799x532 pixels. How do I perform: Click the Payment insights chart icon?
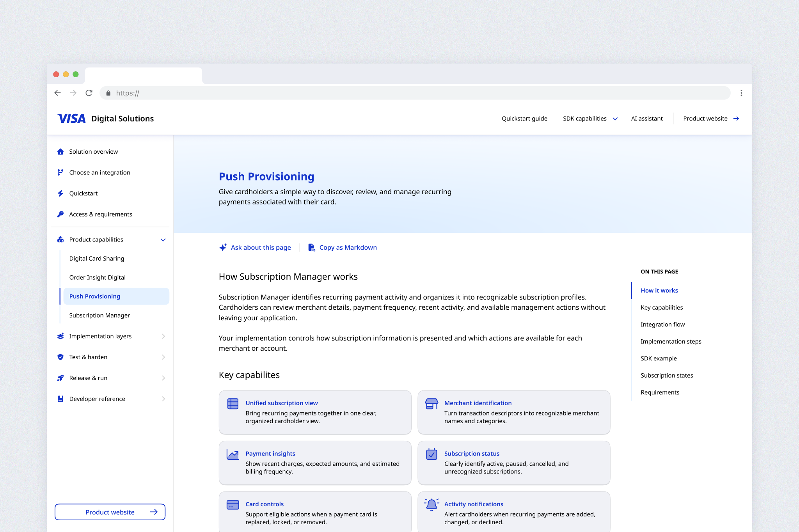(x=233, y=454)
